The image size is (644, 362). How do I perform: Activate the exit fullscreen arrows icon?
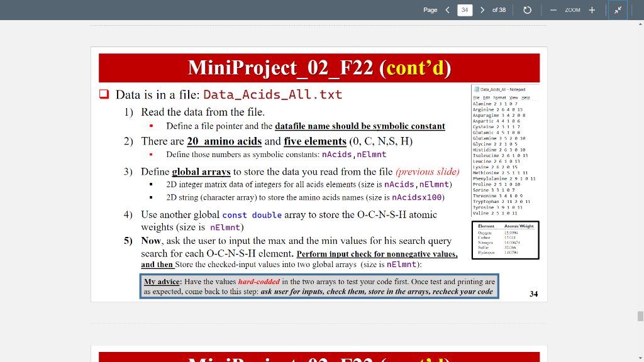617,9
